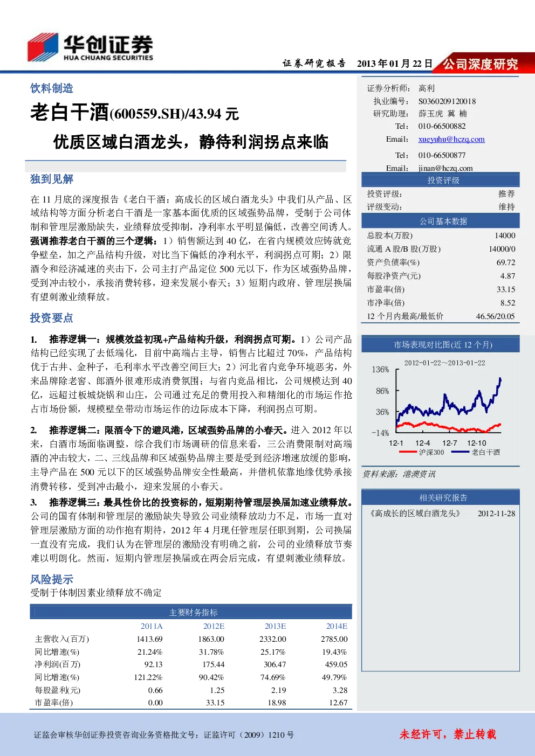This screenshot has width=535, height=756.
Task: Click 主营收入(百万) row label
Action: tap(62, 639)
